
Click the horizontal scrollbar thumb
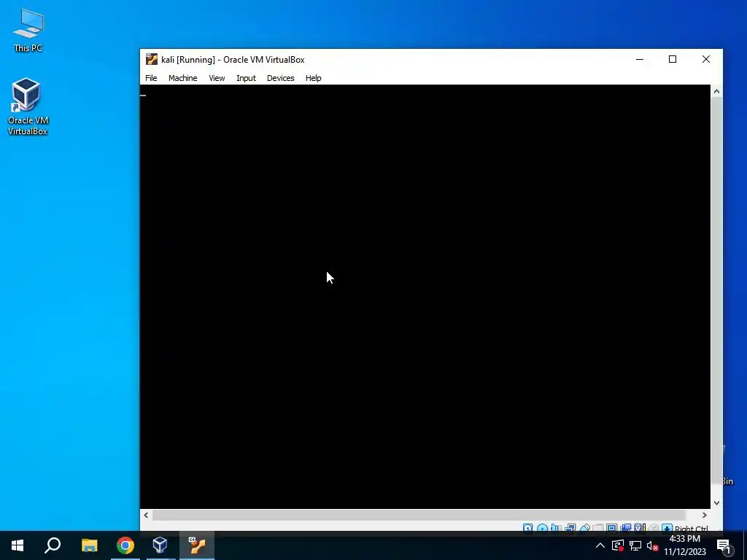419,516
